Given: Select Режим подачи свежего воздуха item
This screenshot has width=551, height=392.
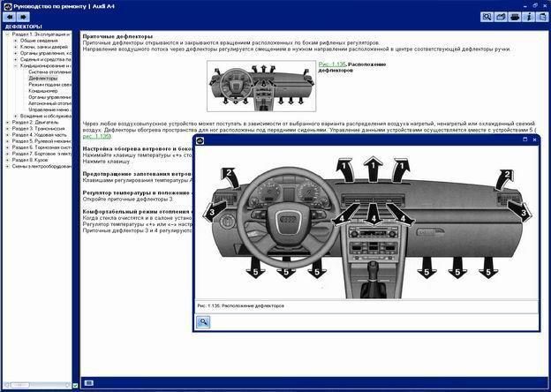Looking at the screenshot, I should (50, 85).
